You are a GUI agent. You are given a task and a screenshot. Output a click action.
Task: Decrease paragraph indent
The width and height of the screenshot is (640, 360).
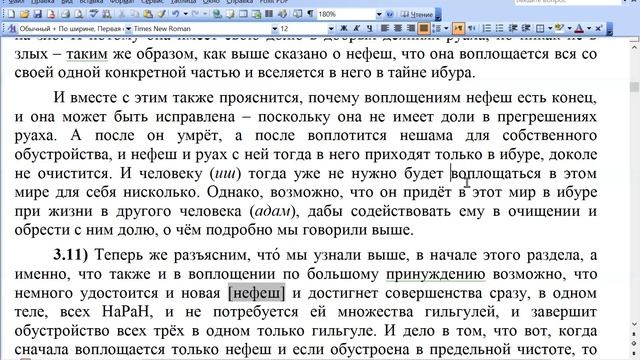(513, 28)
